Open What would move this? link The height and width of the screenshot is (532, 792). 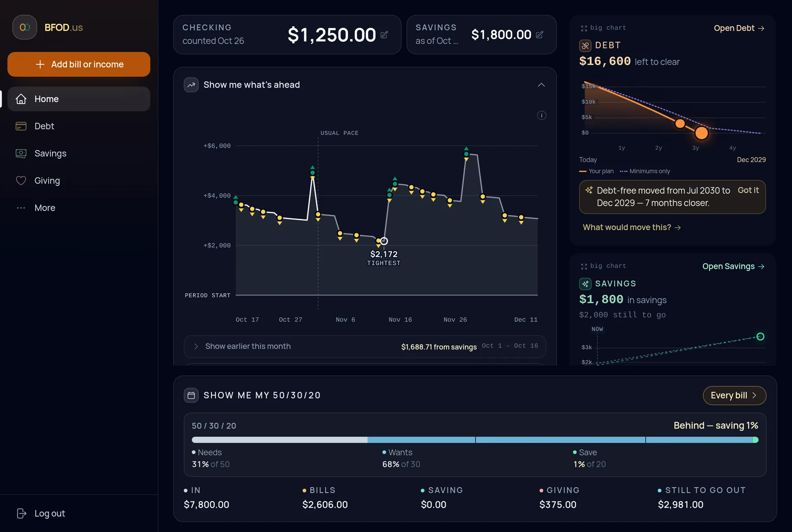click(x=632, y=227)
